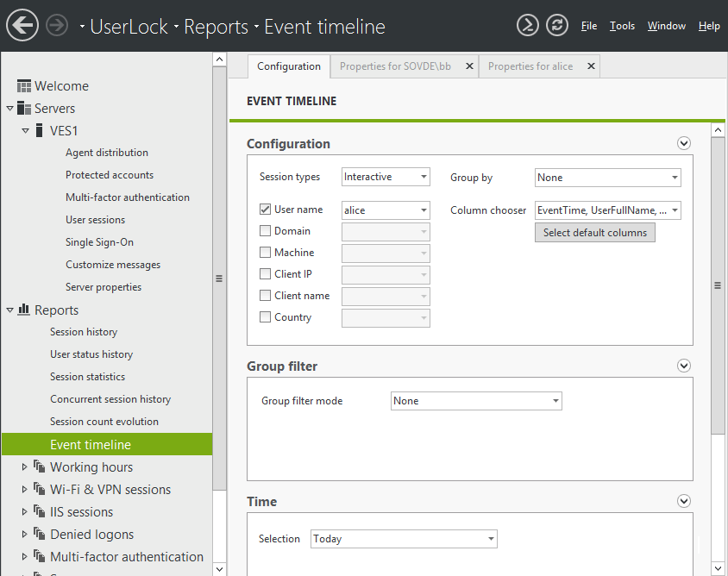The width and height of the screenshot is (728, 576).
Task: Open Protected accounts in sidebar
Action: click(x=109, y=174)
